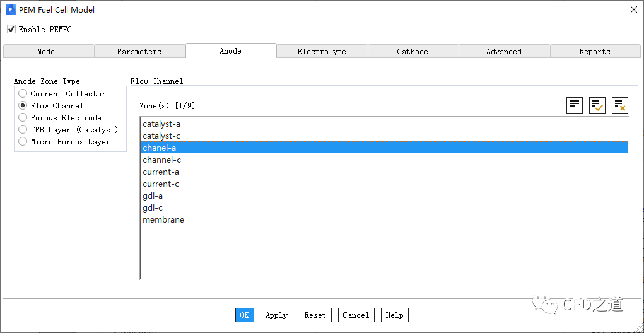Switch to the Model tab
The image size is (644, 333).
pos(49,51)
